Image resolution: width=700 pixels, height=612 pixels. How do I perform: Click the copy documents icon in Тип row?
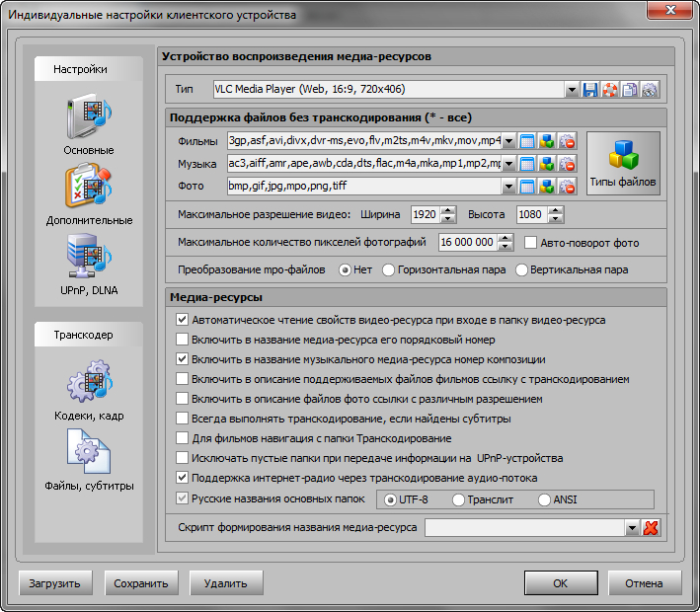coord(629,90)
